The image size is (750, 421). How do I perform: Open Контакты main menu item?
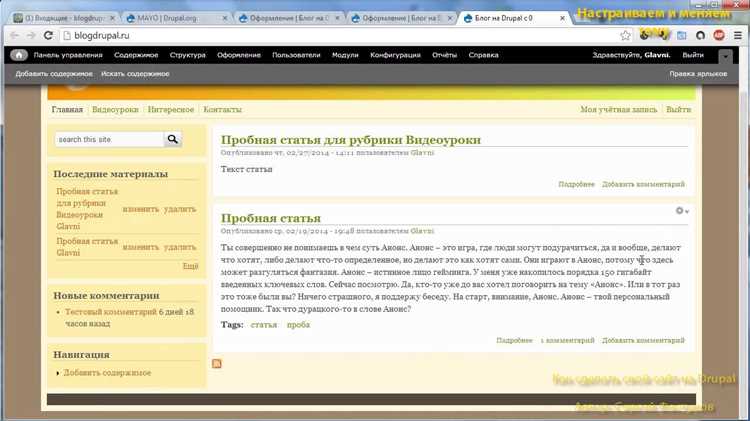[222, 110]
